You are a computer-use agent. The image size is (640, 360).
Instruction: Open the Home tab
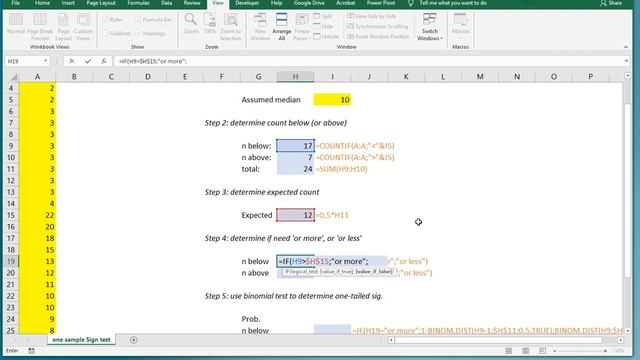tap(42, 3)
